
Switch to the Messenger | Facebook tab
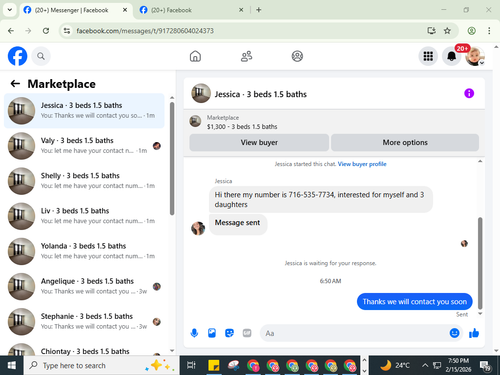pyautogui.click(x=75, y=10)
